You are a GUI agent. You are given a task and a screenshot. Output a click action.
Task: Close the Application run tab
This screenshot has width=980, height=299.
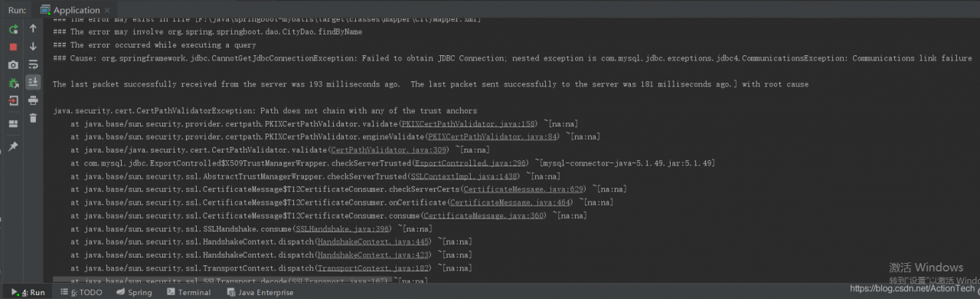107,10
